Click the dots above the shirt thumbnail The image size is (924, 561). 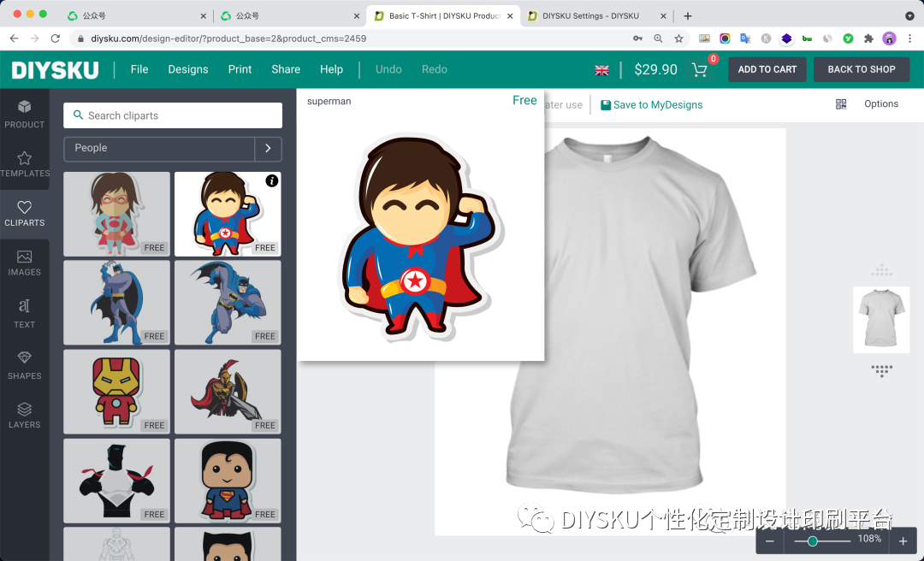881,270
